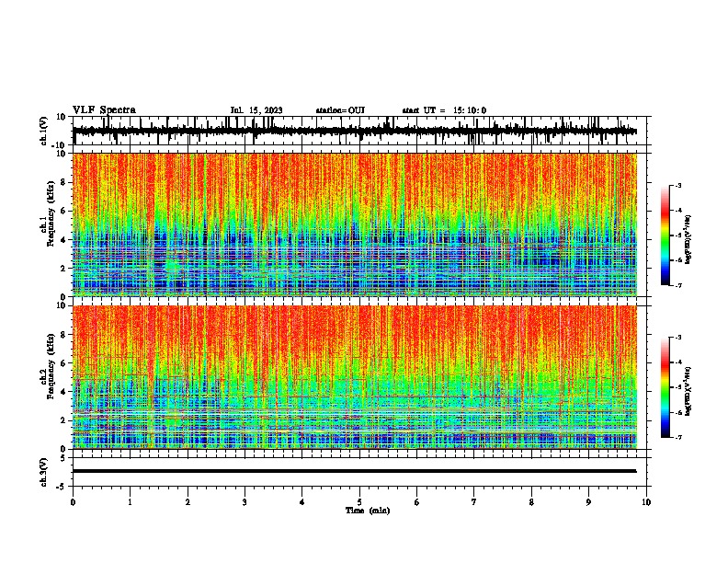Click ch.1 frequency axis tick "6"
The height and width of the screenshot is (563, 728).
[64, 211]
